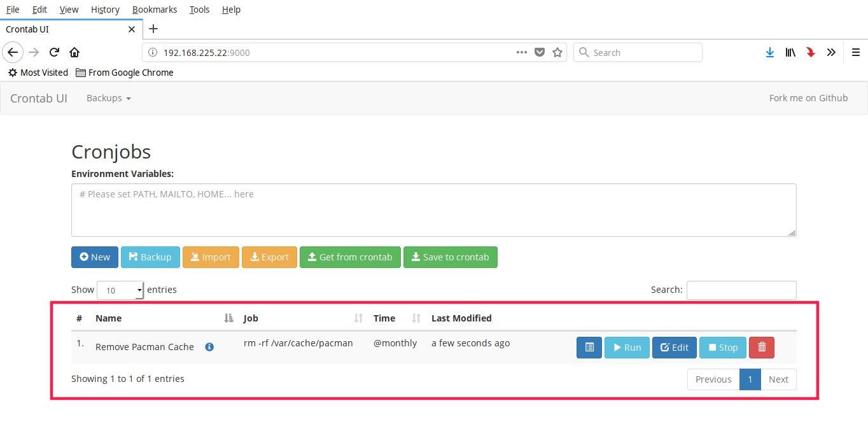Save page to Pocket icon

click(x=540, y=52)
